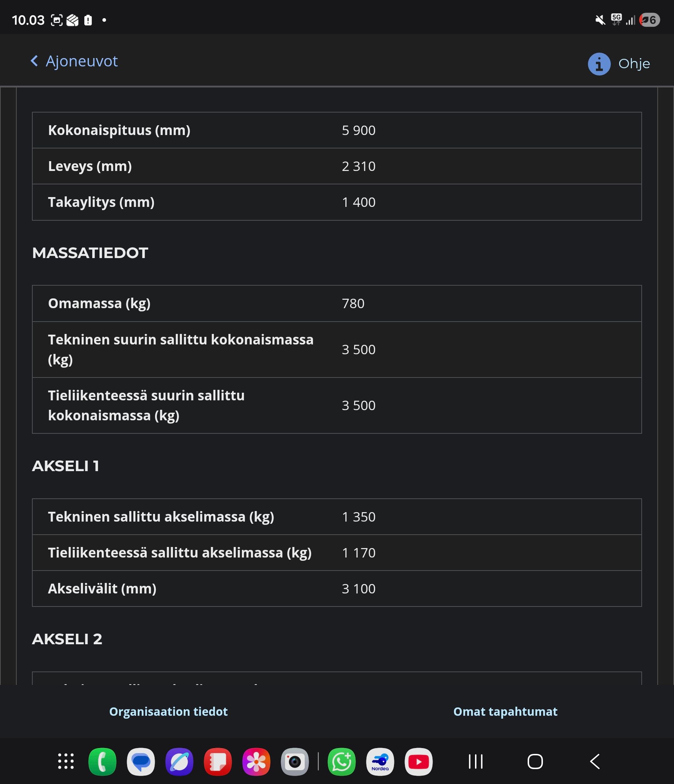Screen dimensions: 674x784
Task: Tap the Home navigation button
Action: [x=535, y=761]
